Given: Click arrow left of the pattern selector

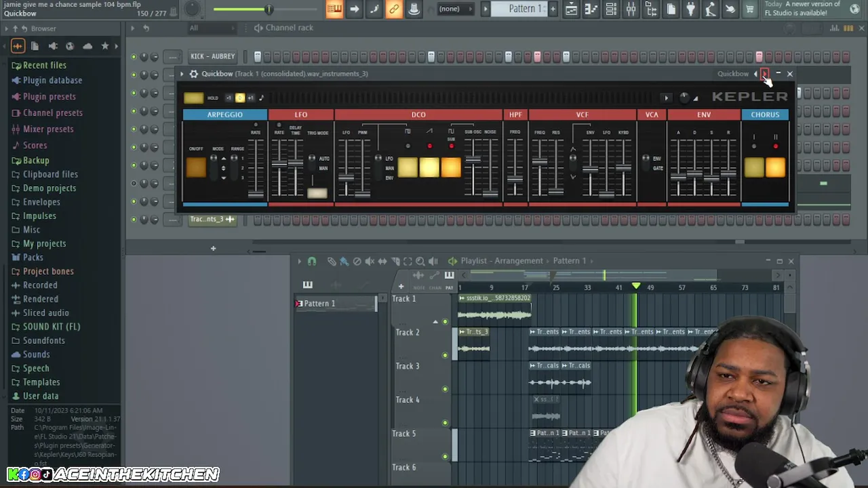Looking at the screenshot, I should point(485,9).
